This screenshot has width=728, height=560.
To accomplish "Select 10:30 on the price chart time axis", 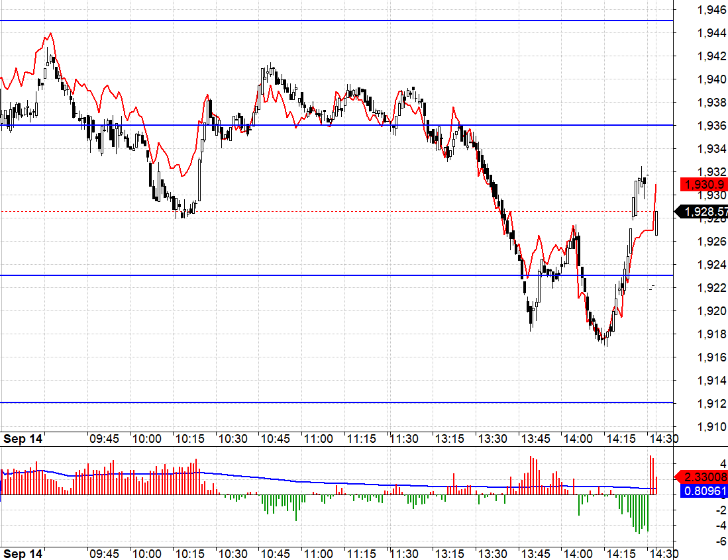I will (x=233, y=439).
